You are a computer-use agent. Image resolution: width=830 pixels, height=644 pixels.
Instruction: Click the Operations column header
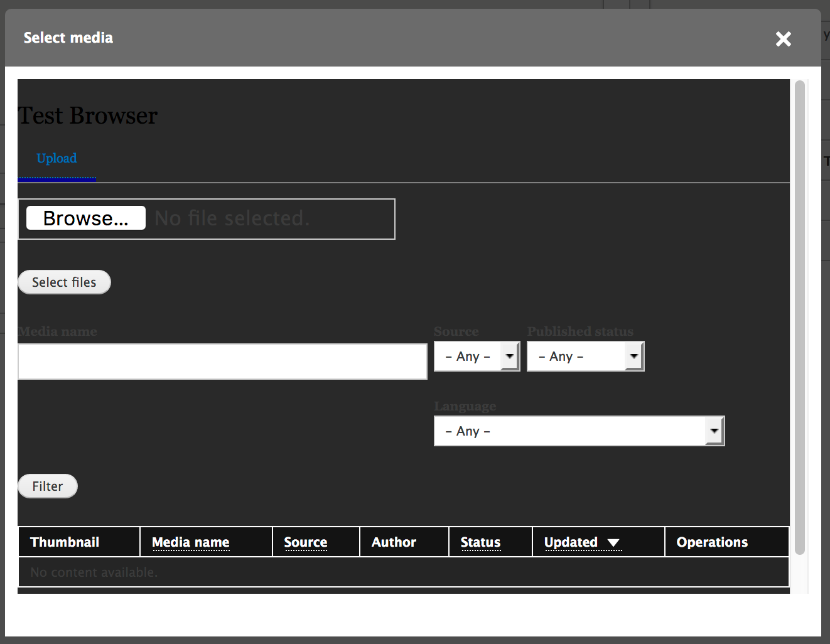pyautogui.click(x=712, y=542)
